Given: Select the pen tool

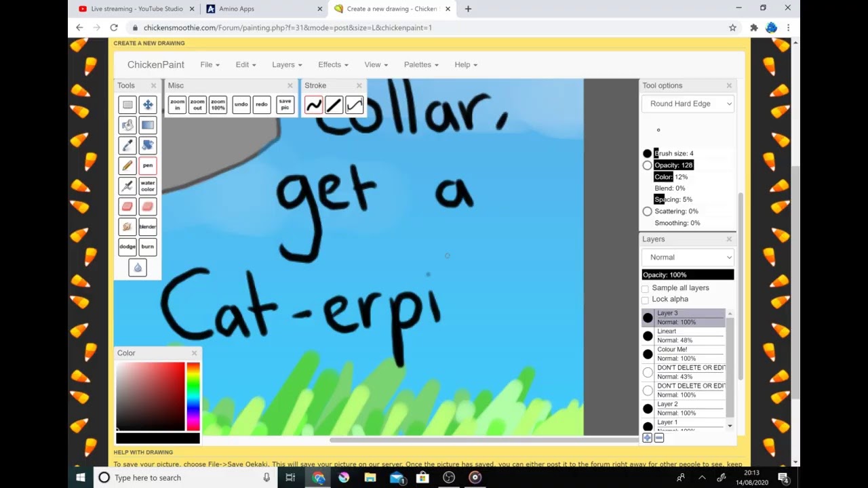Looking at the screenshot, I should [148, 165].
